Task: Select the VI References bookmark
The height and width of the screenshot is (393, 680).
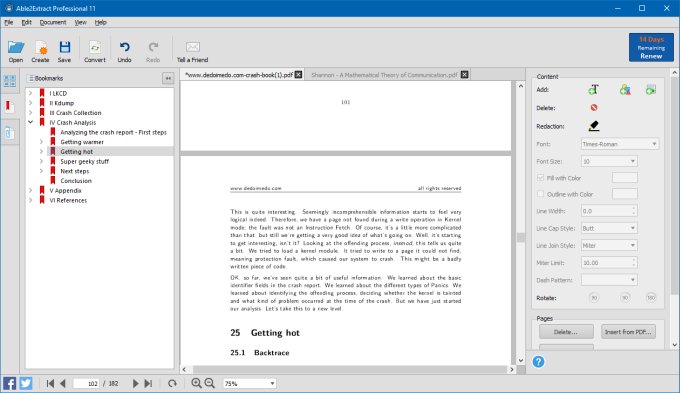Action: 68,200
